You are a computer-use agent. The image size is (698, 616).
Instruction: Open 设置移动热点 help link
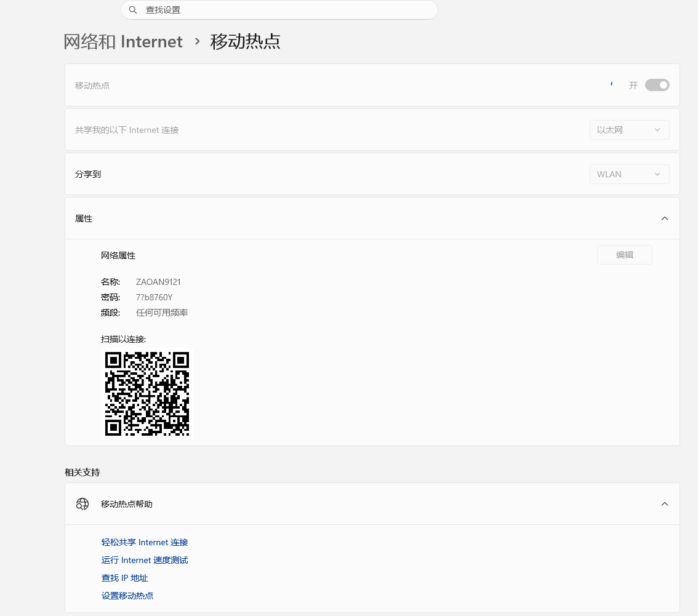[x=127, y=596]
